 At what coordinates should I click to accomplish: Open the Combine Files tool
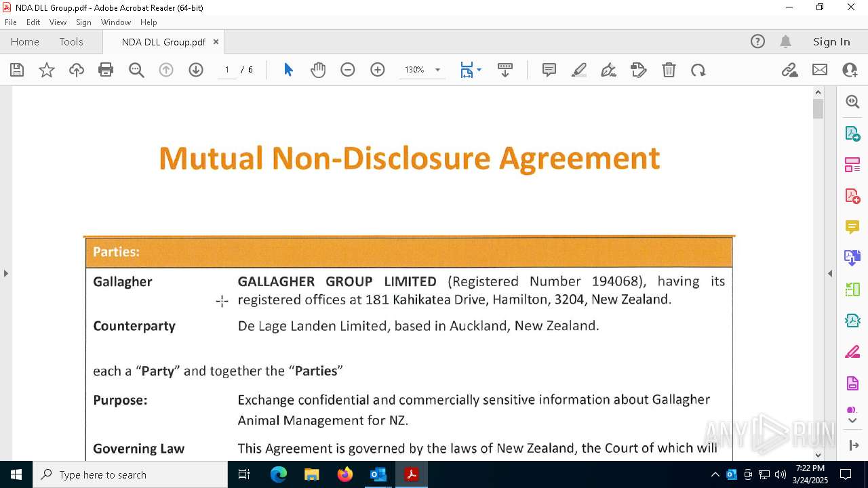pyautogui.click(x=852, y=258)
